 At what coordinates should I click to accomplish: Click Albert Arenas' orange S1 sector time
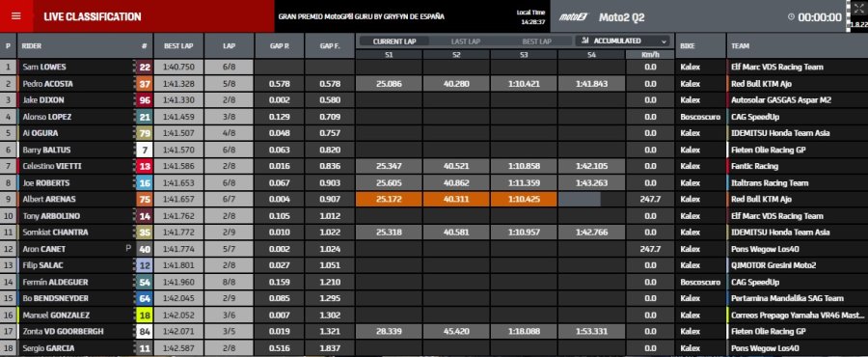[390, 200]
